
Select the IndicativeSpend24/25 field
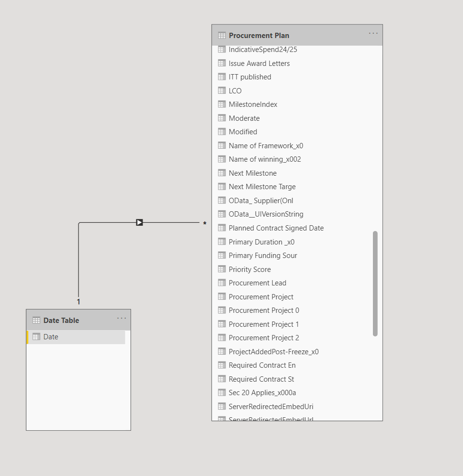click(x=263, y=50)
